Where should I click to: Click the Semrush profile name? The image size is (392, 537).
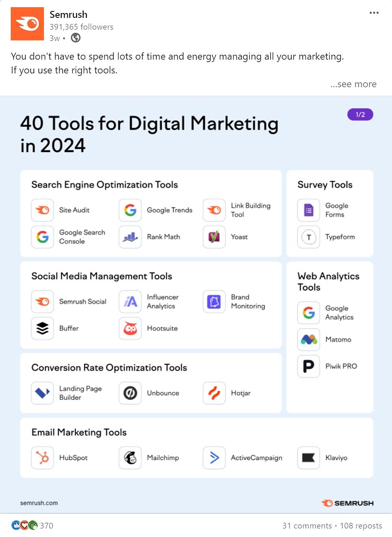coord(69,15)
